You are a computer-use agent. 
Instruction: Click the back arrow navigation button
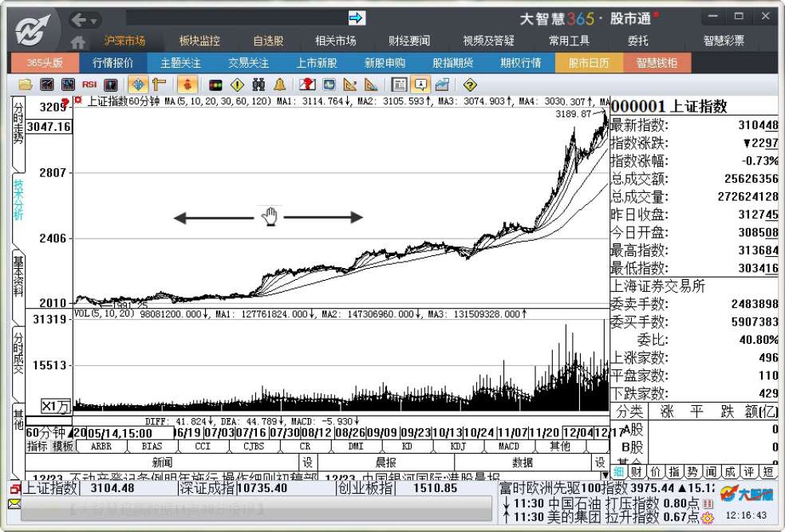coord(79,20)
